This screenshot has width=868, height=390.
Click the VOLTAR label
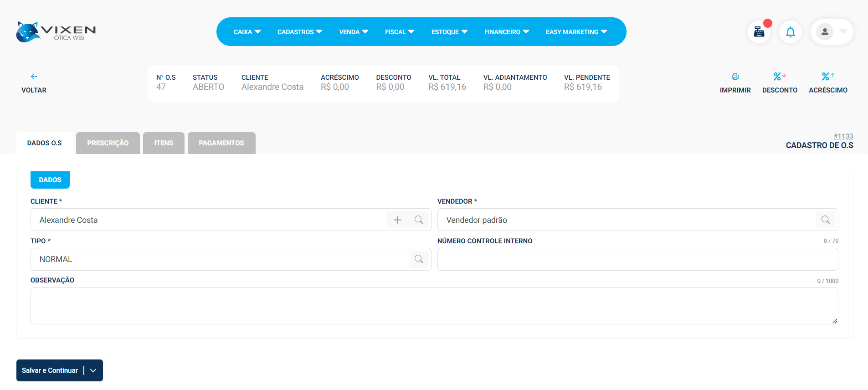(x=34, y=90)
